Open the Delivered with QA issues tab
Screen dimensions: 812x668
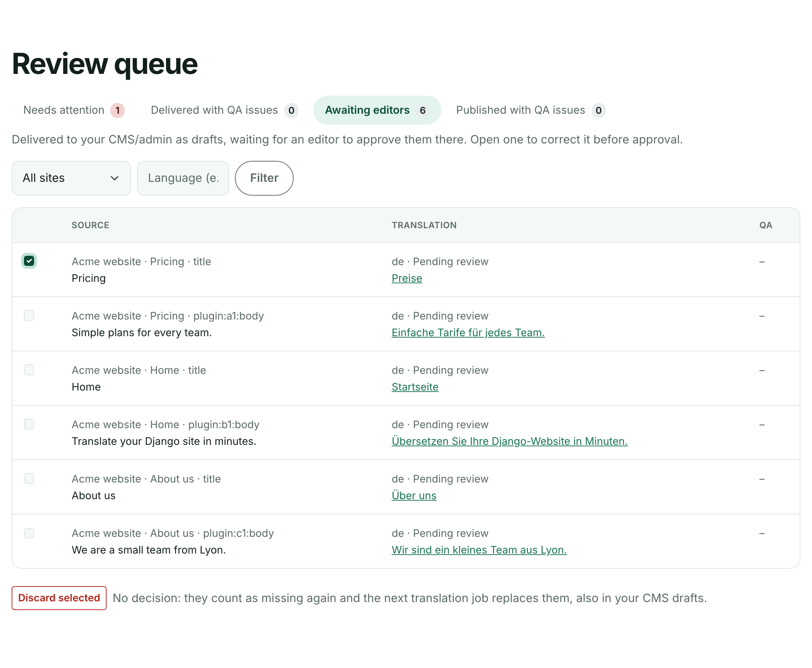[224, 110]
